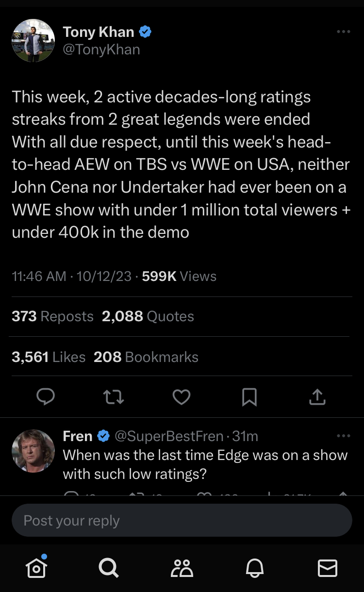Tap the reply speech bubble icon

pos(46,397)
